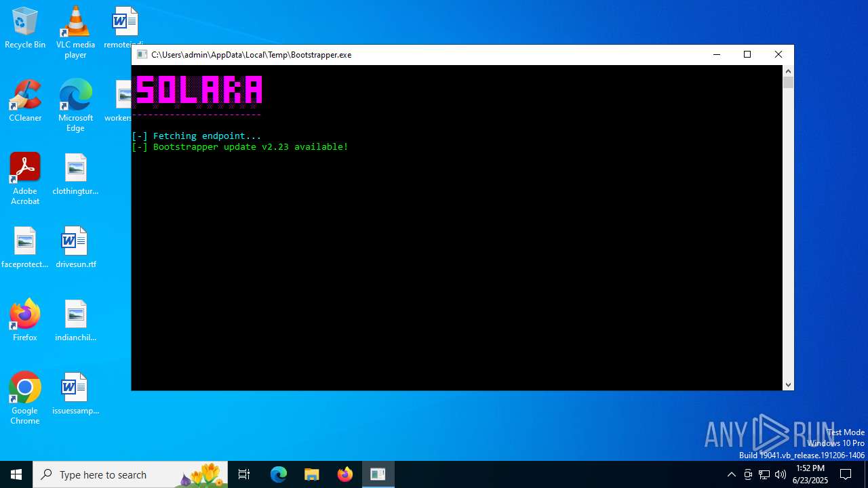
Task: Open Edge from the taskbar
Action: coord(279,474)
